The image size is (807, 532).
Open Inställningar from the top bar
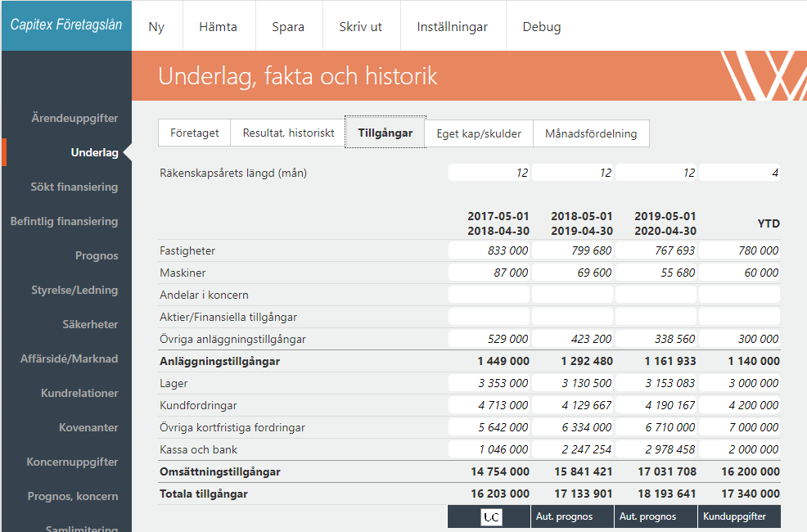(x=453, y=27)
